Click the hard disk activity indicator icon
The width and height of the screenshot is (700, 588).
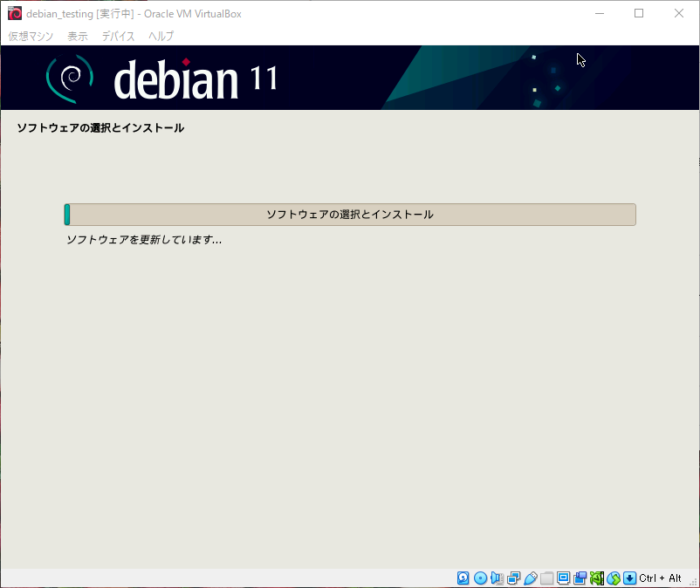[x=463, y=578]
